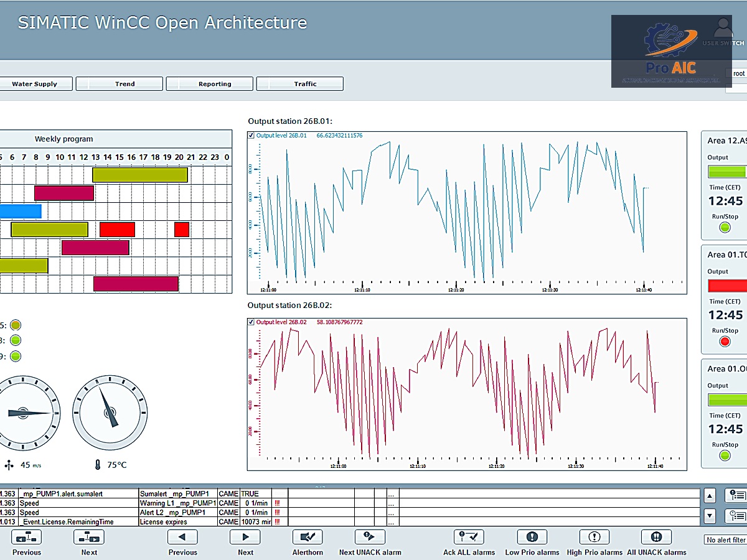This screenshot has width=747, height=560.
Task: Click the Next button with right arrow
Action: [245, 536]
